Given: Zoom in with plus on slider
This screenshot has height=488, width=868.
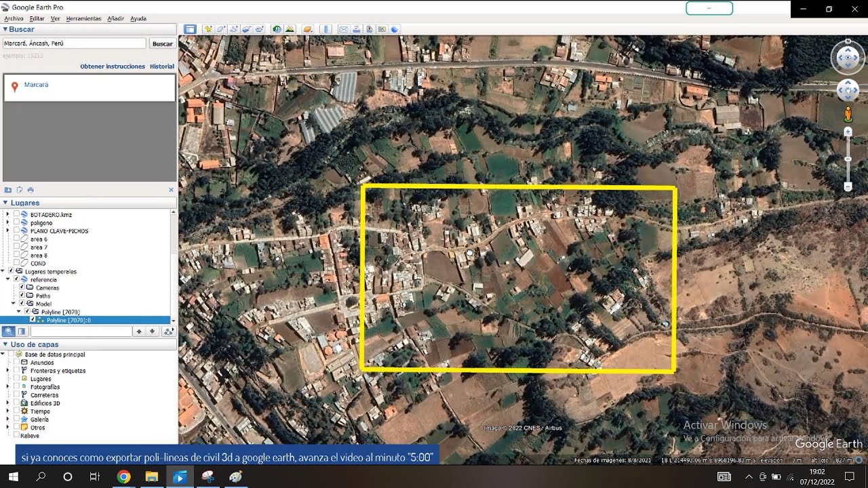Looking at the screenshot, I should tap(848, 131).
